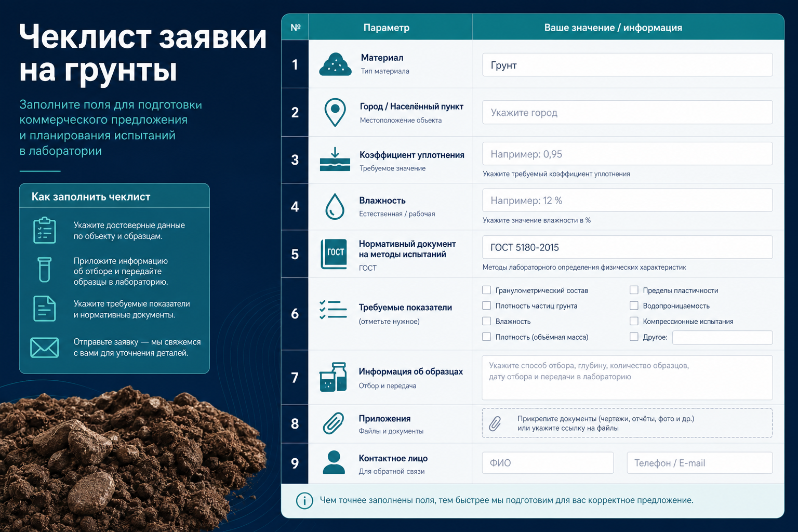Tick the Другое checkbox
Image resolution: width=798 pixels, height=532 pixels.
[x=634, y=337]
